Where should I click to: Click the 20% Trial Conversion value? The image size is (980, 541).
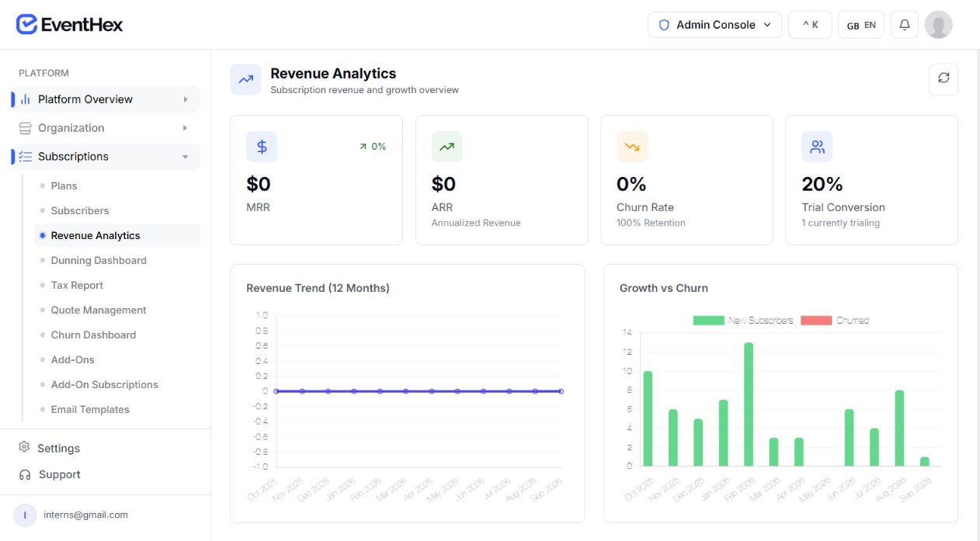pyautogui.click(x=822, y=184)
